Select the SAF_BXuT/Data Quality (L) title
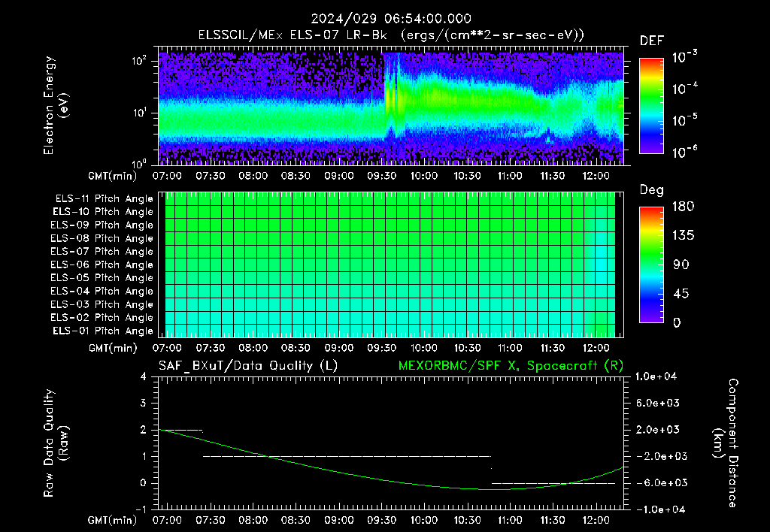770x532 pixels. [248, 366]
